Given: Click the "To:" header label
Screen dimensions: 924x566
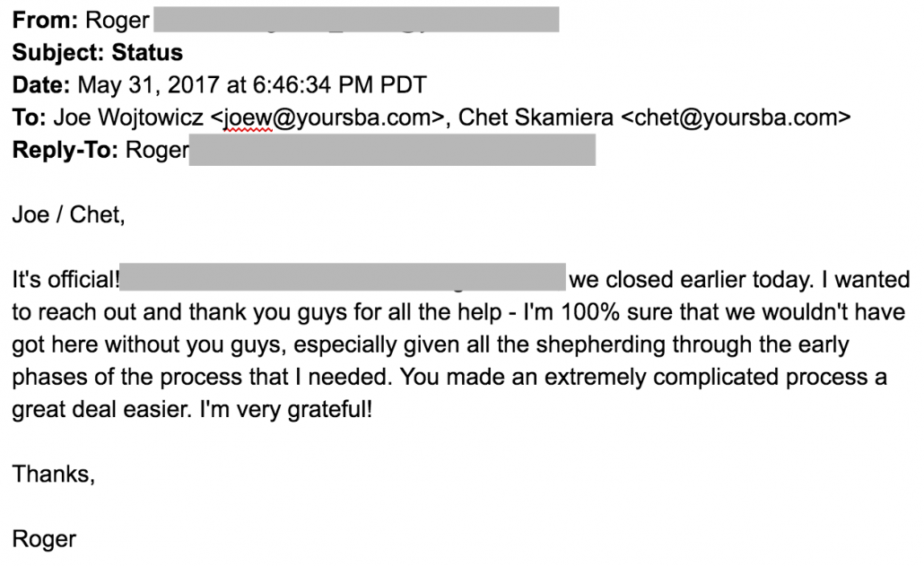Looking at the screenshot, I should click(x=31, y=117).
